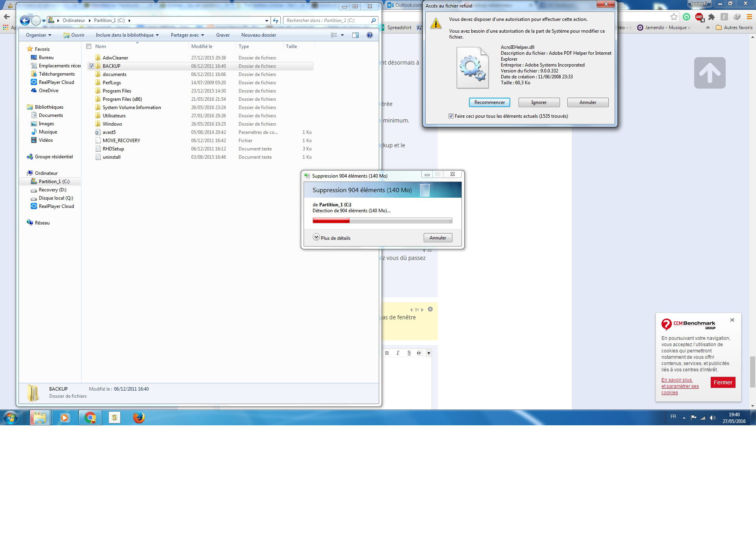Click 'Nouveau dossier' in the toolbar

coord(258,35)
